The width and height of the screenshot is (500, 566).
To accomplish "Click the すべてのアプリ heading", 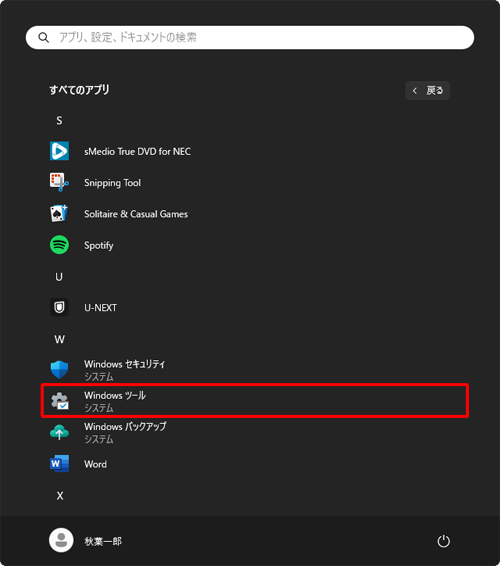I will pyautogui.click(x=79, y=90).
